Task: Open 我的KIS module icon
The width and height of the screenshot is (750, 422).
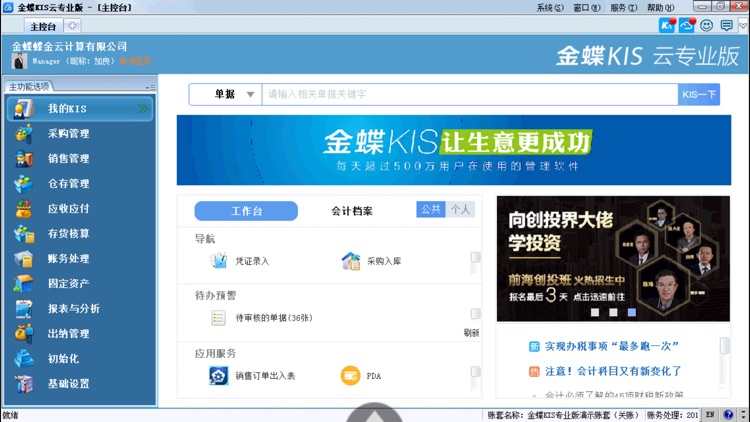Action: [x=23, y=109]
